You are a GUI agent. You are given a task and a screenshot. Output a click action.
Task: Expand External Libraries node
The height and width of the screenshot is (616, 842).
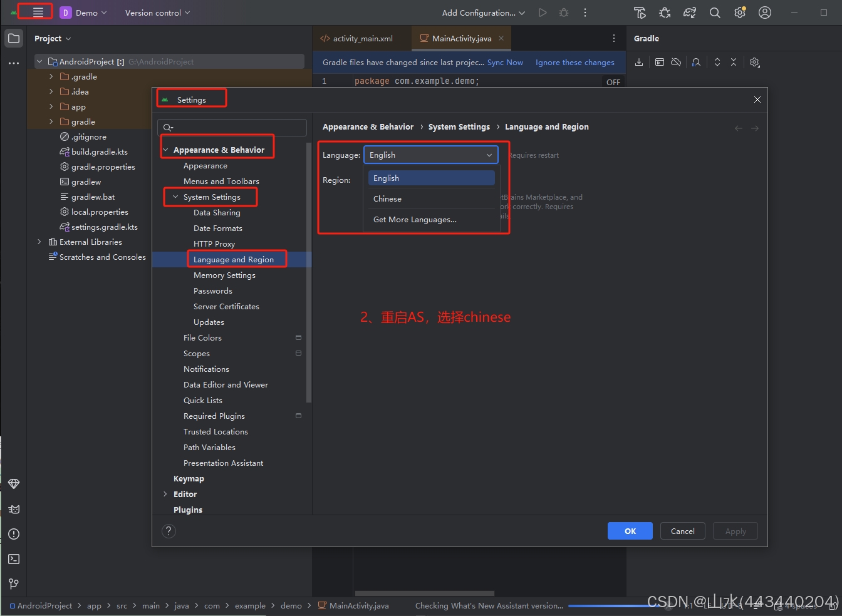pyautogui.click(x=39, y=242)
